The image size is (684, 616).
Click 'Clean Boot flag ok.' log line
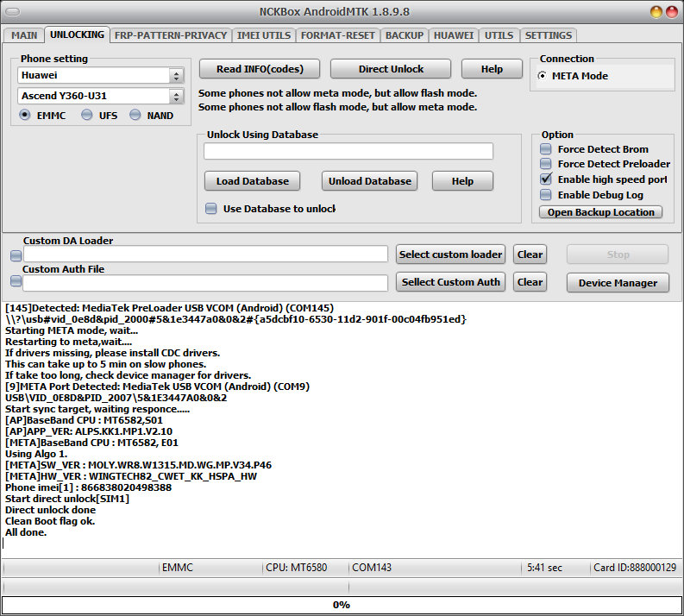coord(50,521)
